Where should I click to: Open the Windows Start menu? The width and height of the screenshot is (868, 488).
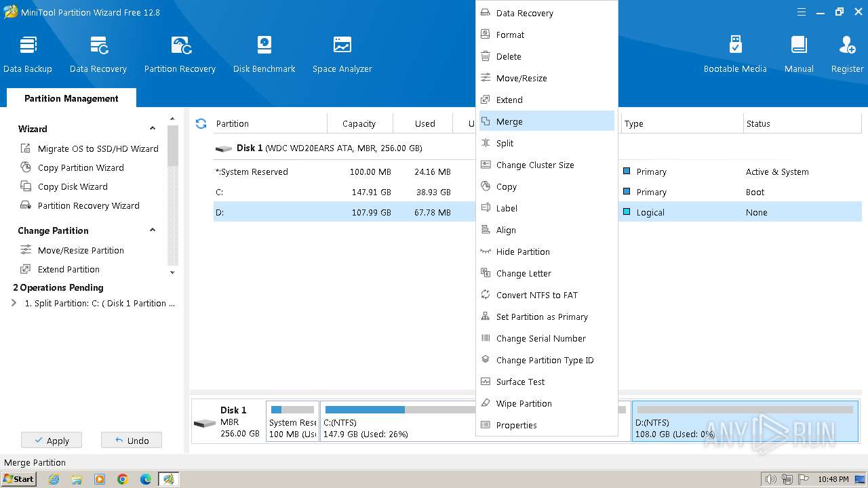pos(18,479)
